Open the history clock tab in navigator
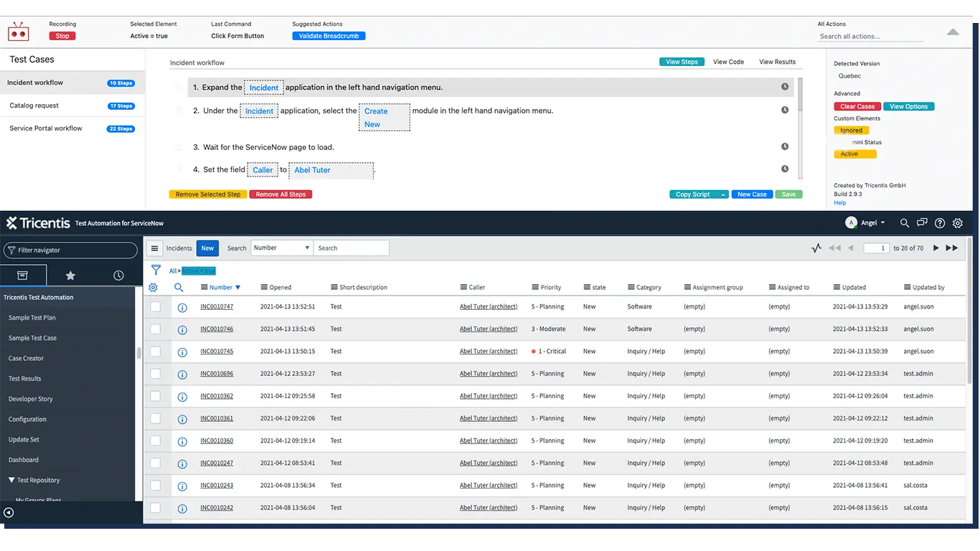980x551 pixels. [118, 275]
